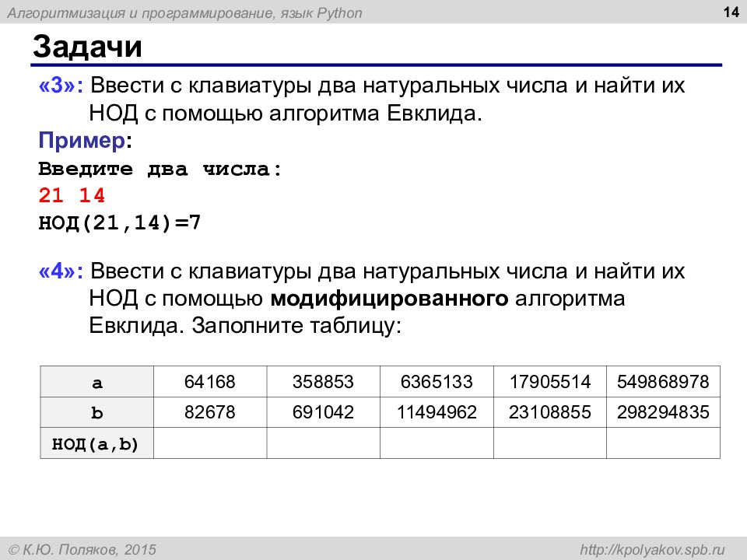Viewport: 747px width, 560px height.
Task: Click the empty НОД cell under 23108855
Action: tap(550, 443)
